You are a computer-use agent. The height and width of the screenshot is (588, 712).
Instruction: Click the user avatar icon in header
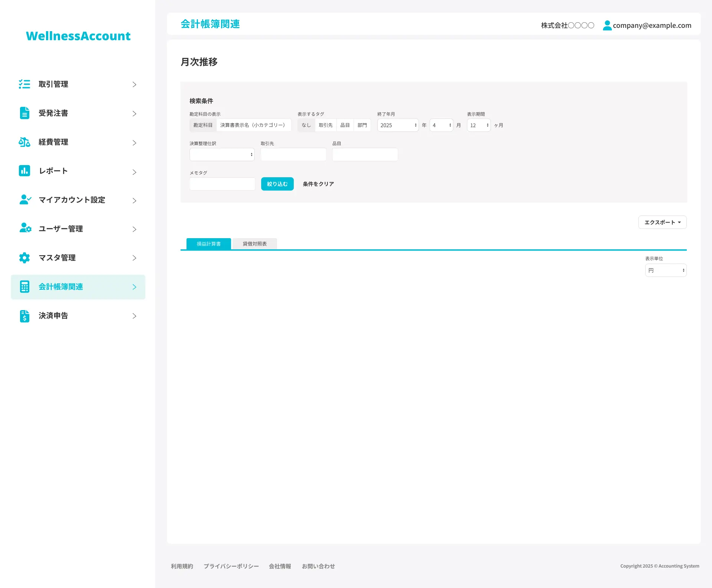pos(607,25)
